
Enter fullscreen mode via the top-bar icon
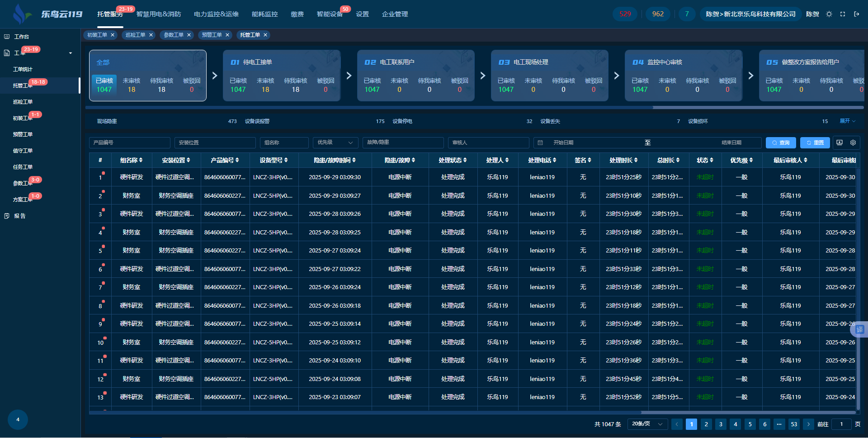843,14
